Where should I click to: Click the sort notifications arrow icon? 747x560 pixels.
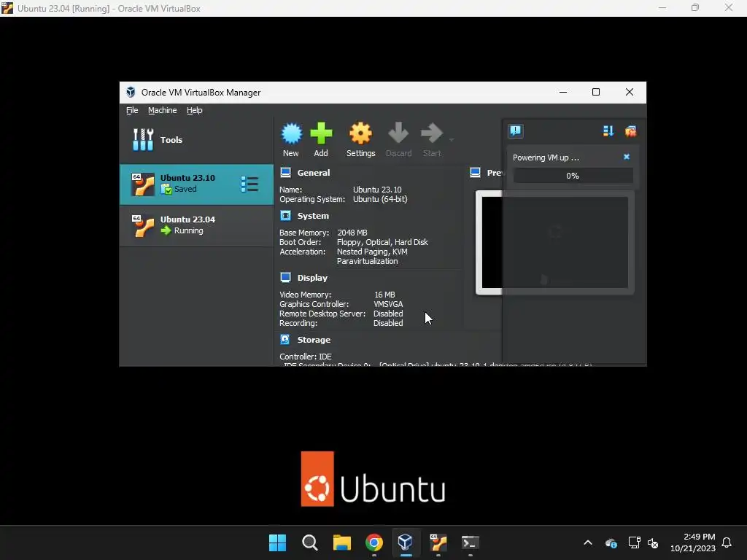pyautogui.click(x=608, y=131)
